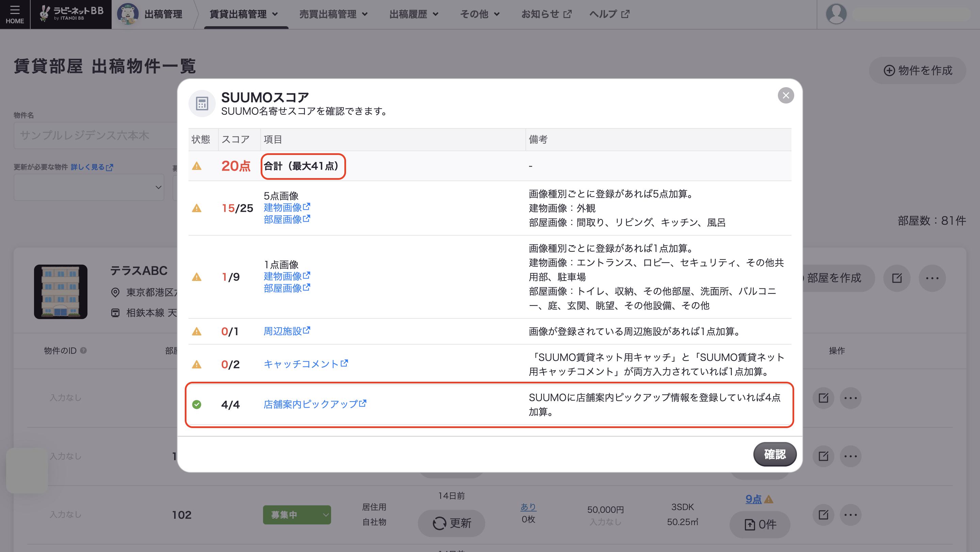Click the edit icon beside 部屋を作成
Image resolution: width=980 pixels, height=552 pixels.
[897, 278]
